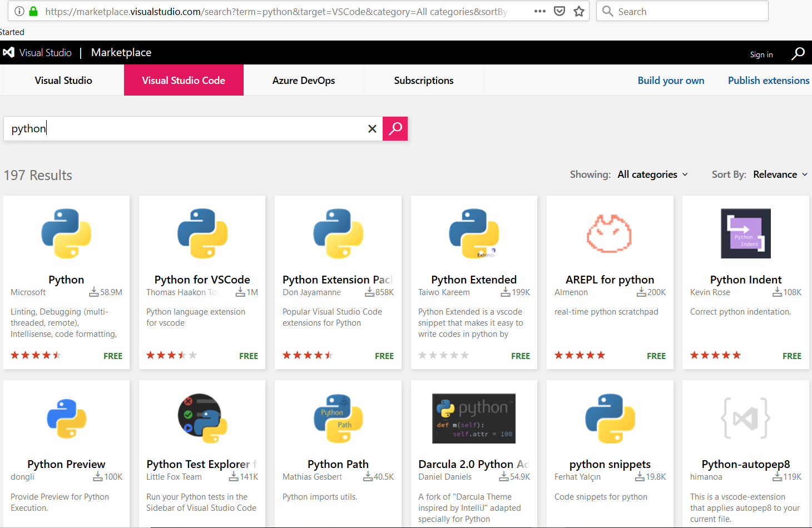Click the Python download count icon (58.9M)

[94, 292]
